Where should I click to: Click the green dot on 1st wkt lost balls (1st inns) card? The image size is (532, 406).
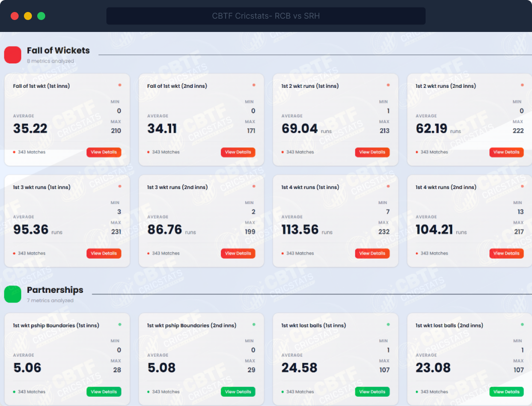click(x=388, y=325)
